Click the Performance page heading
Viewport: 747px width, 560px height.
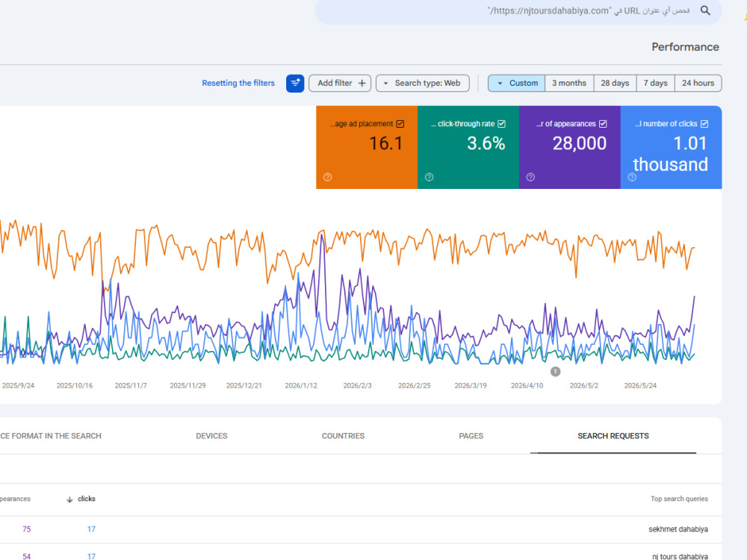(685, 47)
